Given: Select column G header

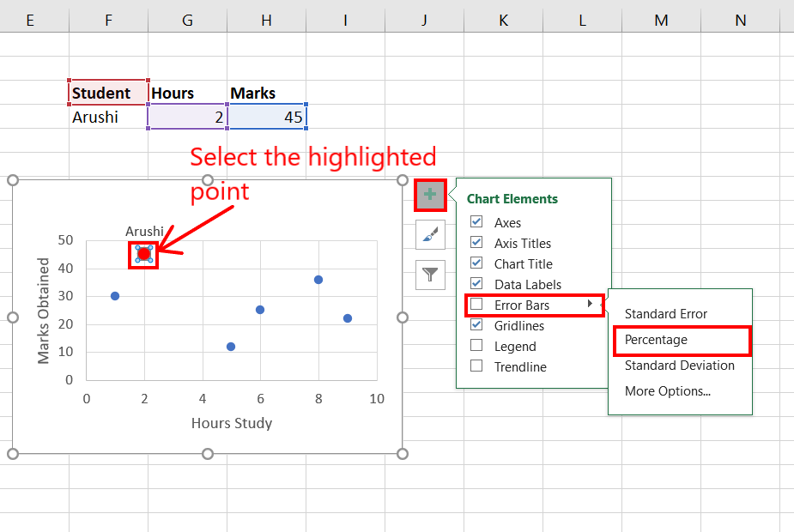Looking at the screenshot, I should [x=187, y=21].
